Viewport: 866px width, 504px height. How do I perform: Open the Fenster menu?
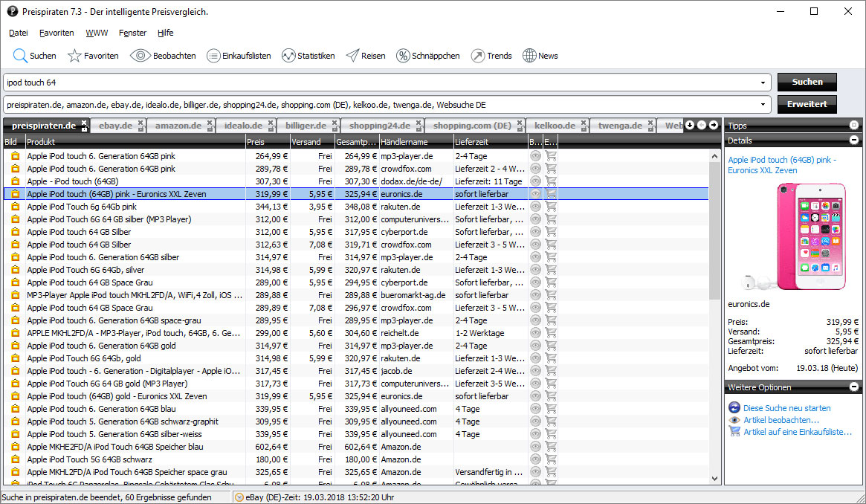point(132,33)
